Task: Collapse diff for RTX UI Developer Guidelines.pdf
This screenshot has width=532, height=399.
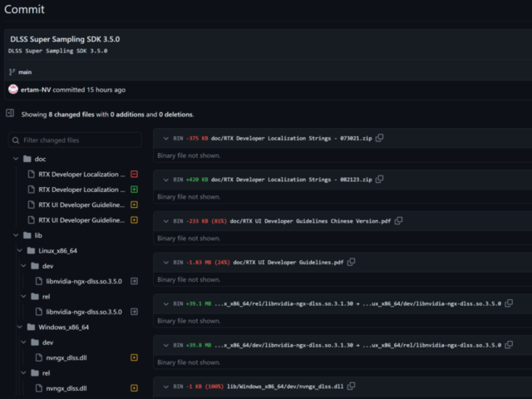Action: pyautogui.click(x=165, y=263)
